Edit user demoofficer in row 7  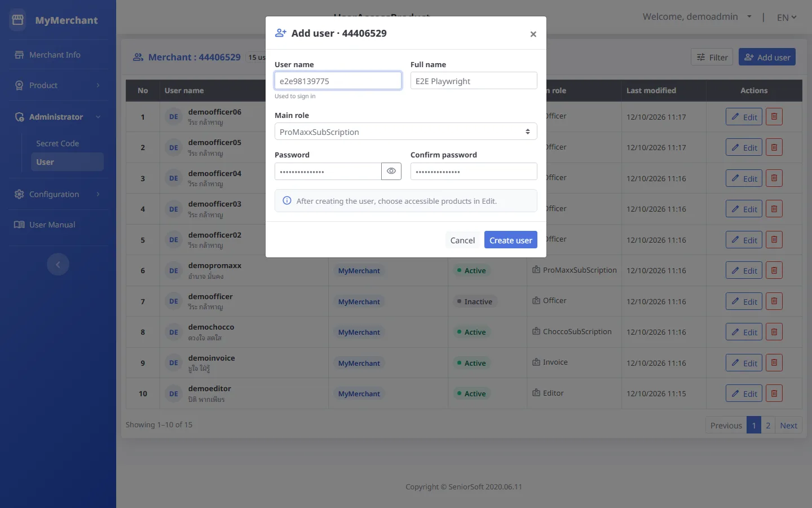pos(744,301)
